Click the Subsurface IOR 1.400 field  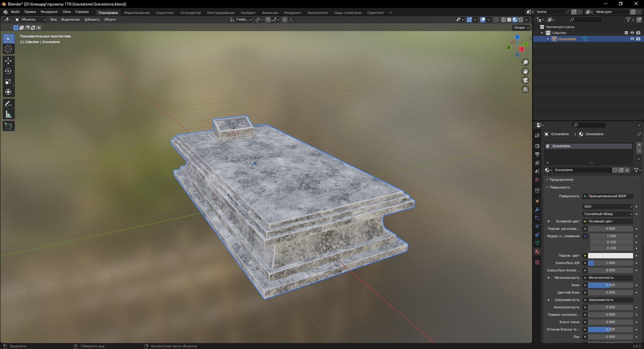tap(610, 263)
